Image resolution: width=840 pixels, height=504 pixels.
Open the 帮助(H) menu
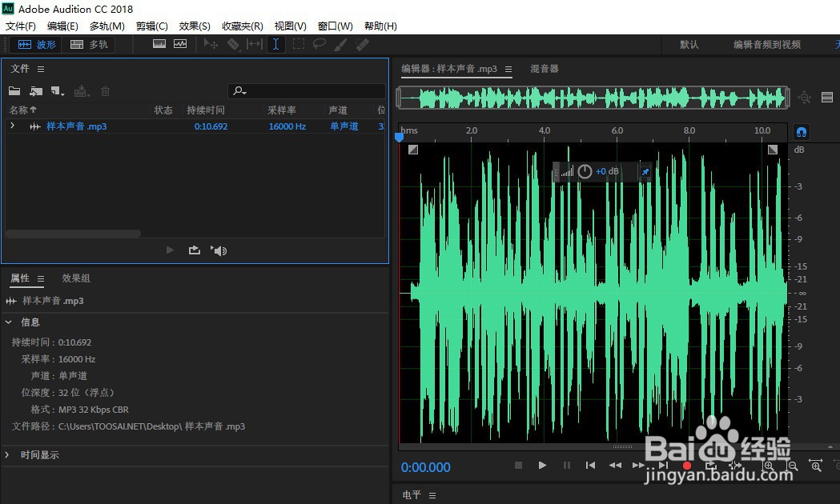[380, 26]
